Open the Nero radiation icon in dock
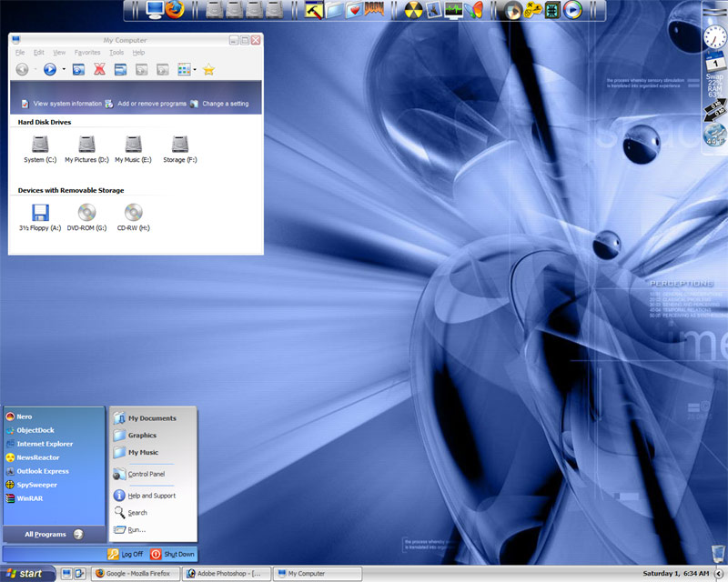This screenshot has height=582, width=728. coord(412,10)
